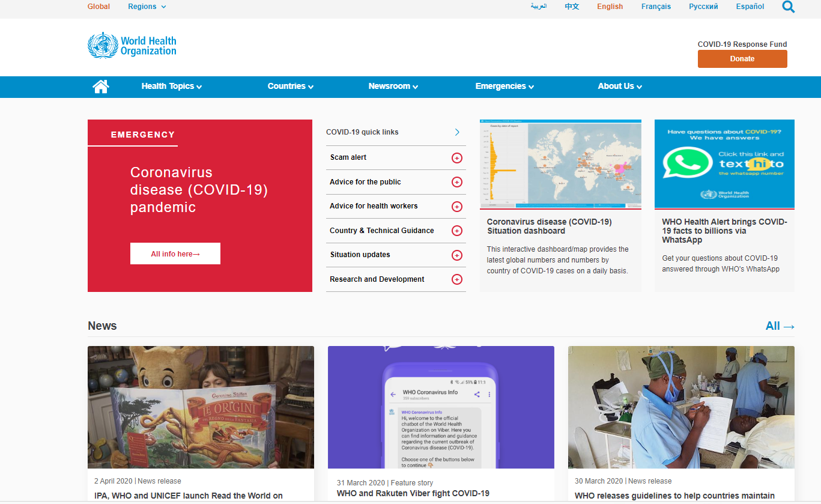Screen dimensions: 821x504
Task: Expand the Scam alert plus icon
Action: click(456, 158)
